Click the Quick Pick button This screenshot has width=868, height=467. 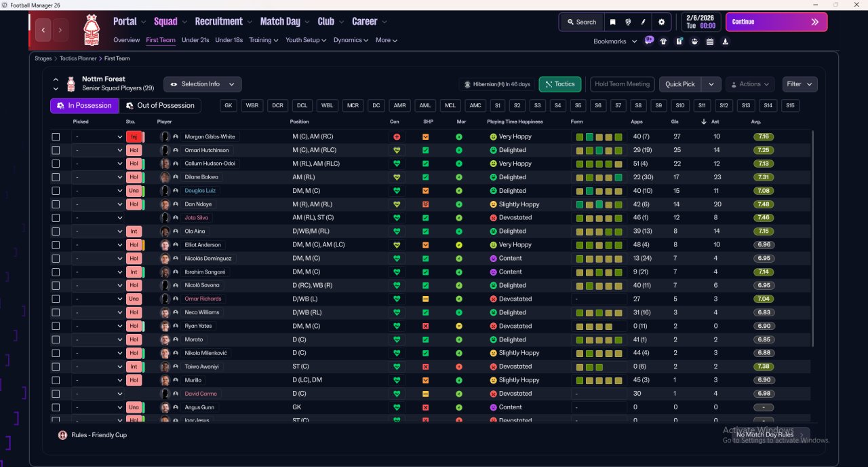pyautogui.click(x=680, y=84)
